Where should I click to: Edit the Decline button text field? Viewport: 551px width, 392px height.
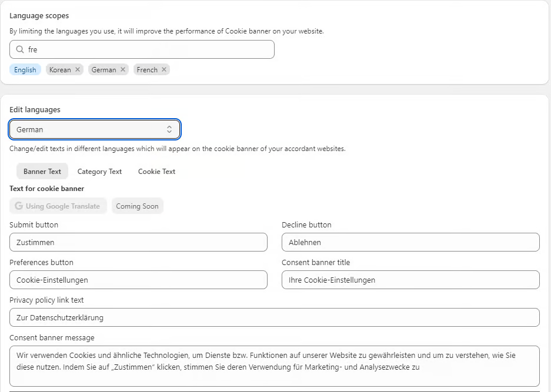tap(410, 243)
